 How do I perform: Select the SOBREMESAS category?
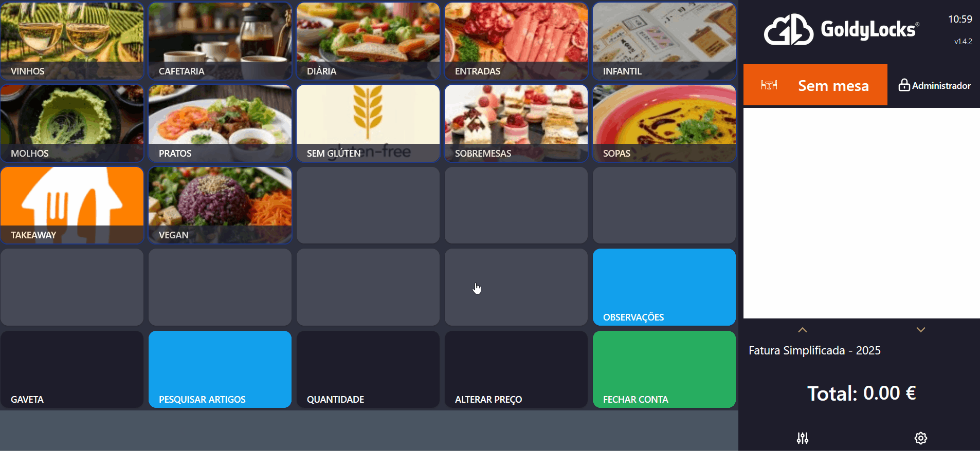tap(516, 123)
